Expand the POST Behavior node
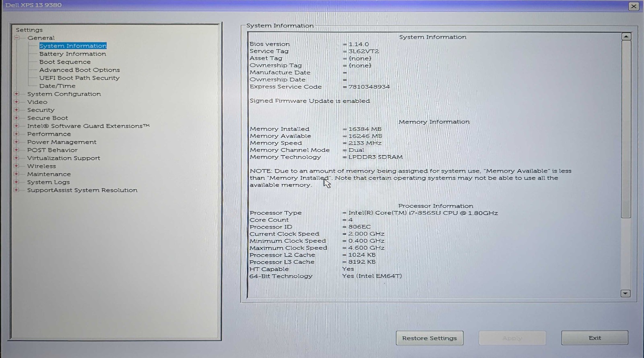644x358 pixels. click(x=17, y=150)
